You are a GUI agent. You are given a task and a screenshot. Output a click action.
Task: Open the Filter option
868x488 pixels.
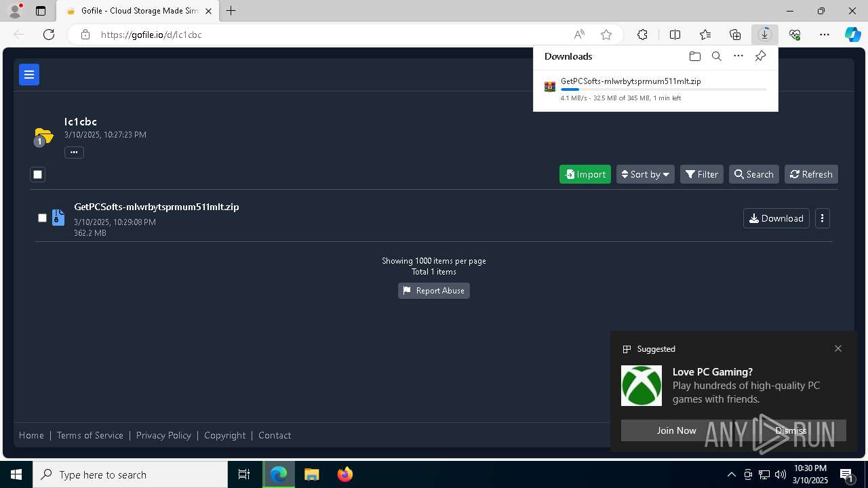point(702,174)
